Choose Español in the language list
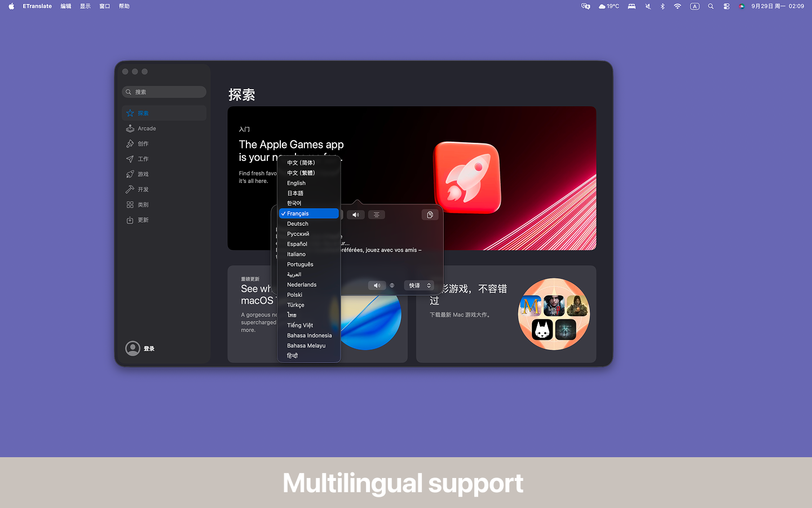The height and width of the screenshot is (508, 812). click(x=309, y=244)
